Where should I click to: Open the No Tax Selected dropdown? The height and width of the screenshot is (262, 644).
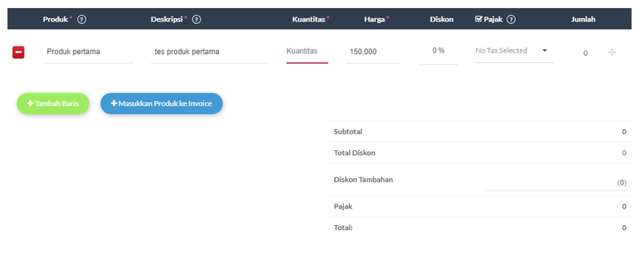click(x=514, y=52)
